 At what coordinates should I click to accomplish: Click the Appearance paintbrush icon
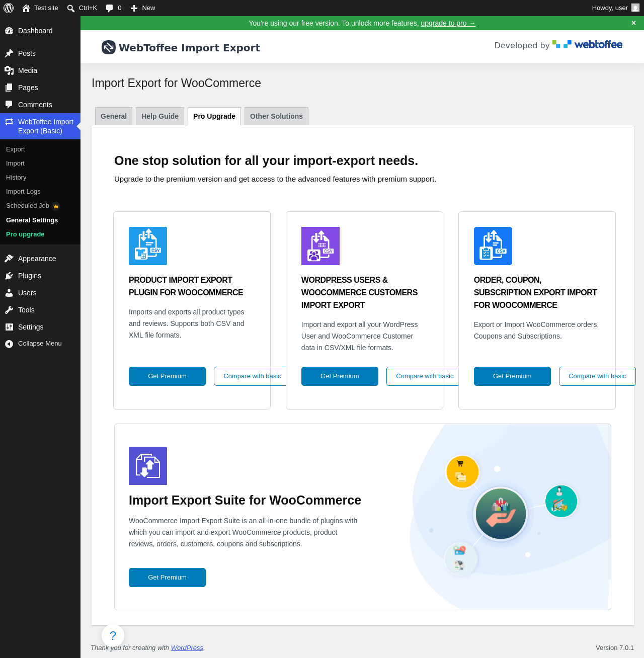click(9, 259)
